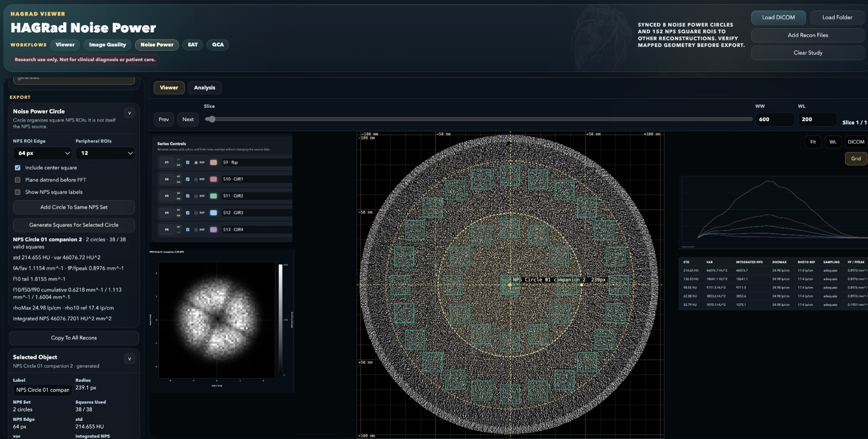Set S12 · QIR3 as reference series
Image resolution: width=868 pixels, height=439 pixels.
pos(196,213)
